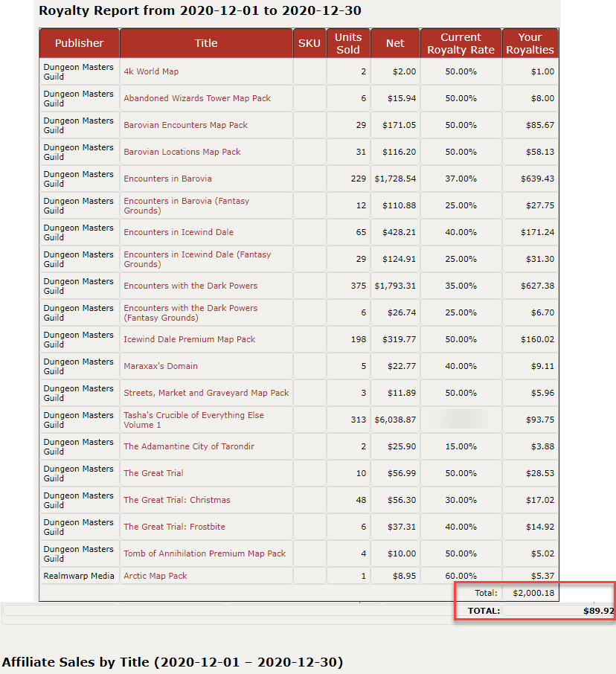The height and width of the screenshot is (674, 616).
Task: Click The Adamantine City of Tarondir link
Action: point(189,446)
